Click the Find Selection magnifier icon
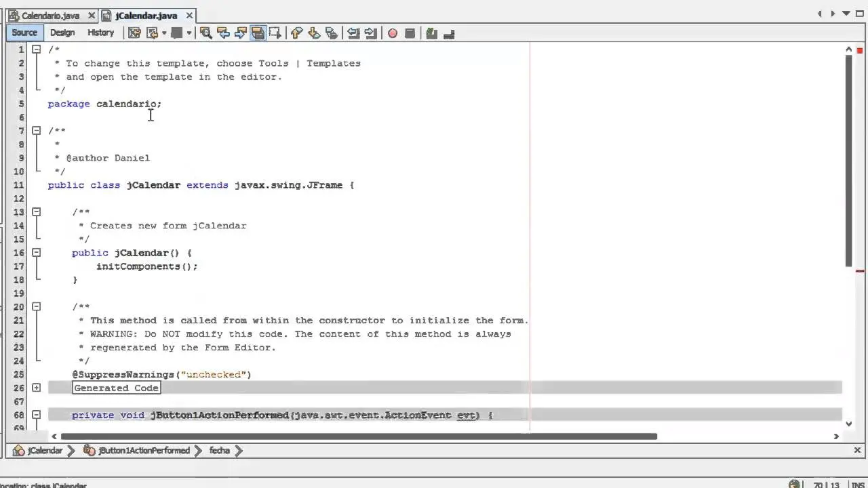 [205, 33]
